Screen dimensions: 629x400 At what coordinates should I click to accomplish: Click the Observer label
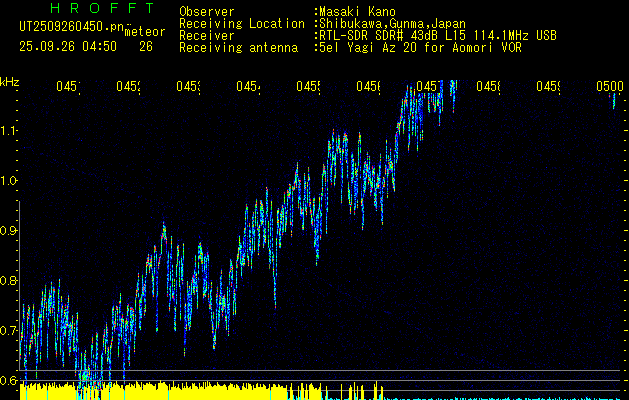point(207,12)
